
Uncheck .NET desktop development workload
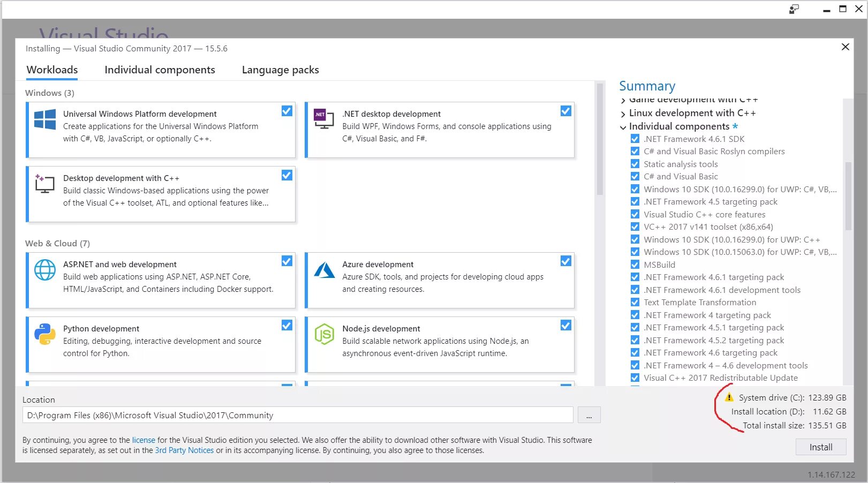pyautogui.click(x=566, y=111)
